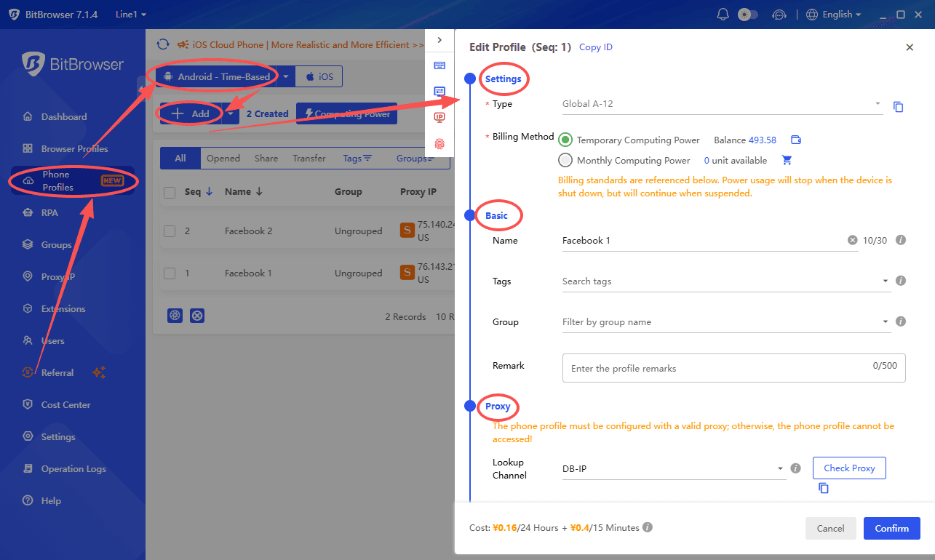The image size is (935, 560).
Task: Tick the select-all checkbox in table header
Action: 170,192
